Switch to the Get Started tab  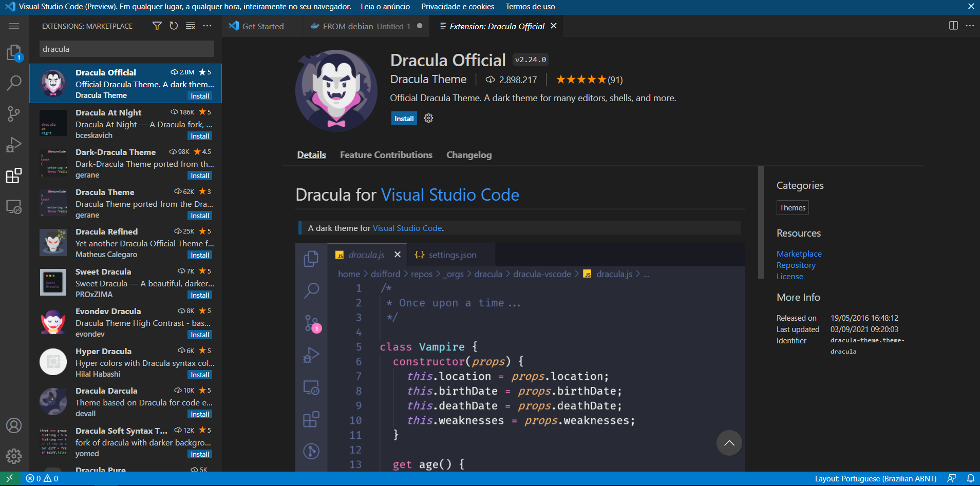point(262,26)
